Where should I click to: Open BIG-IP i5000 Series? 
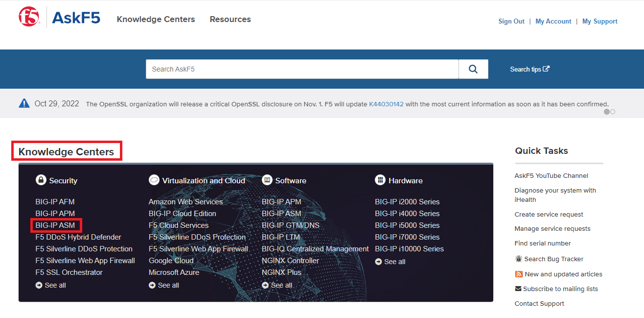tap(407, 225)
